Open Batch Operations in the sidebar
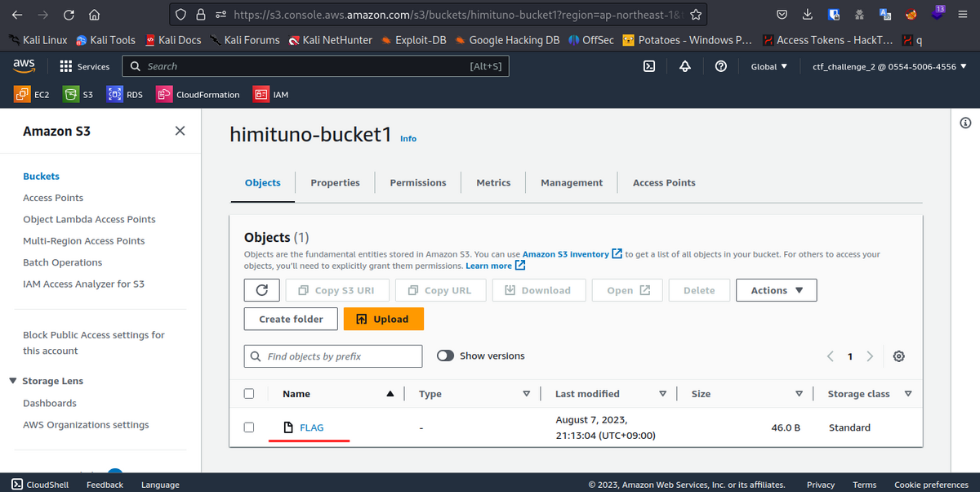 (x=63, y=262)
